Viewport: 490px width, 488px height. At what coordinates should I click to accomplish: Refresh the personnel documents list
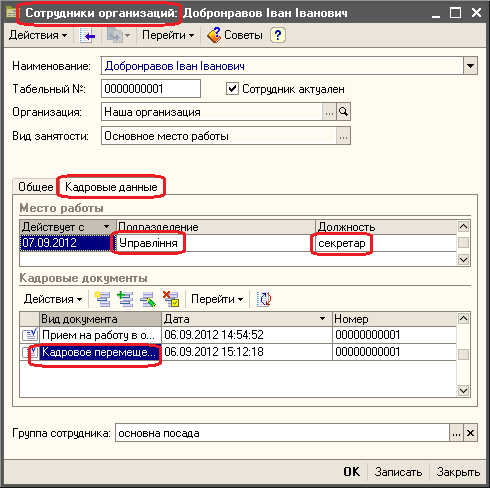click(x=264, y=299)
